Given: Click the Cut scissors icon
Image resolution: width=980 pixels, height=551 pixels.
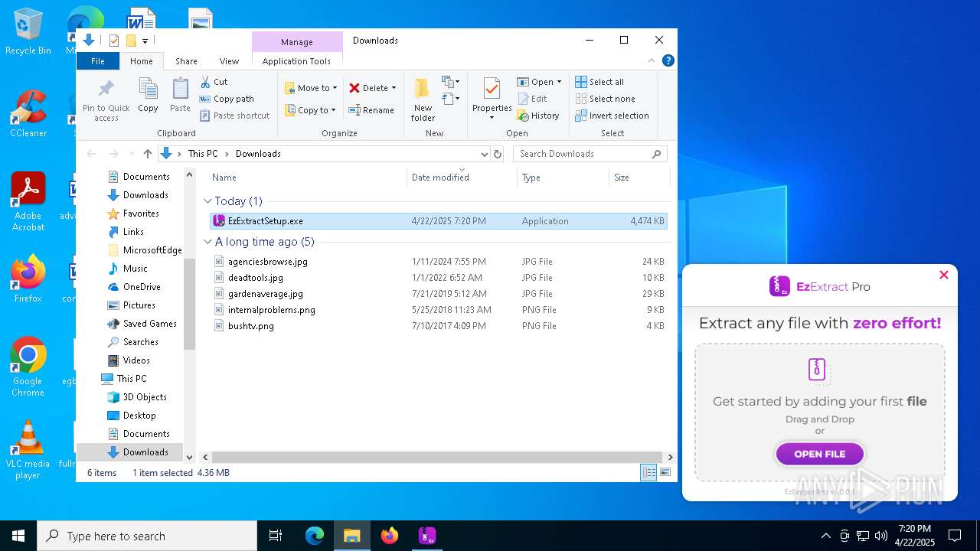Looking at the screenshot, I should click(x=206, y=82).
